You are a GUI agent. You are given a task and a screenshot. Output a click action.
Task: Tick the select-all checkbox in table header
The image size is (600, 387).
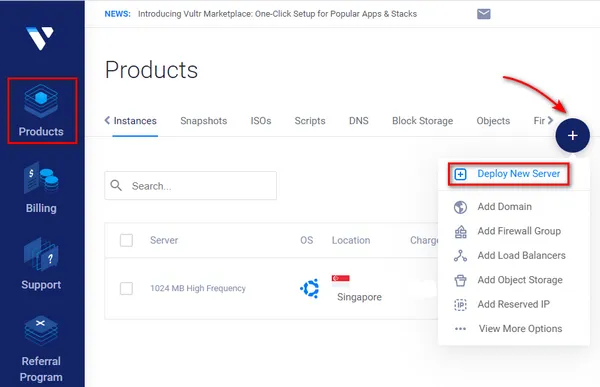tap(126, 240)
